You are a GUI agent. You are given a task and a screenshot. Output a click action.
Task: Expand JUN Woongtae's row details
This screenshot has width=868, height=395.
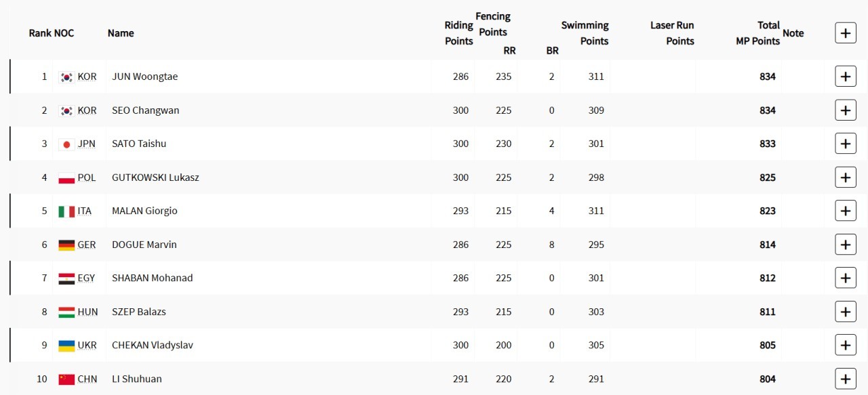(x=845, y=77)
